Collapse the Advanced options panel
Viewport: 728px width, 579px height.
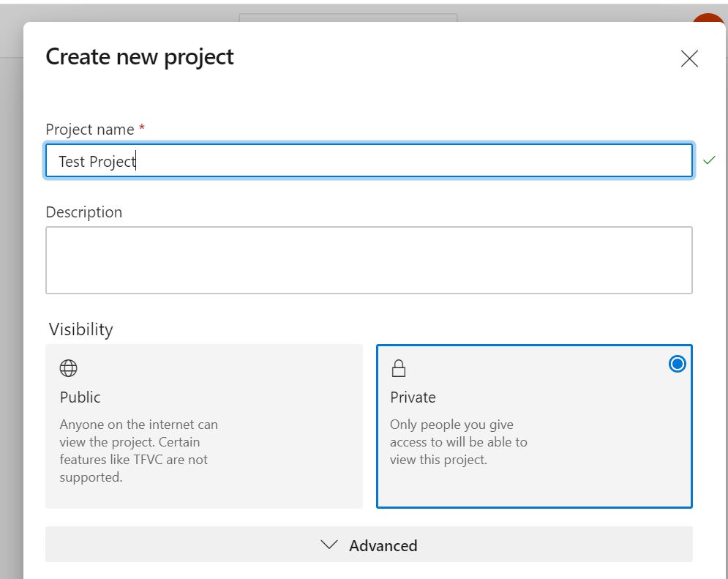369,545
